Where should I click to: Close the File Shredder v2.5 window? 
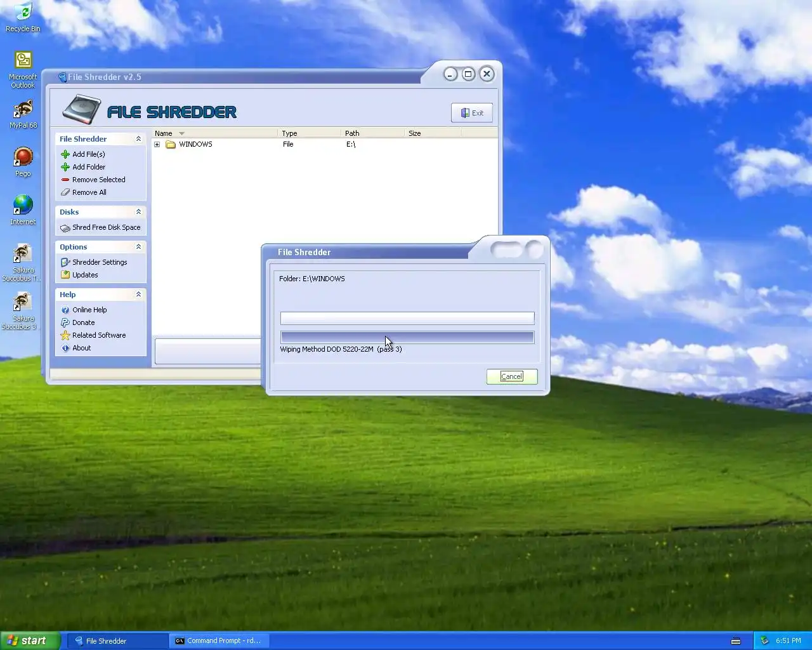click(x=487, y=74)
